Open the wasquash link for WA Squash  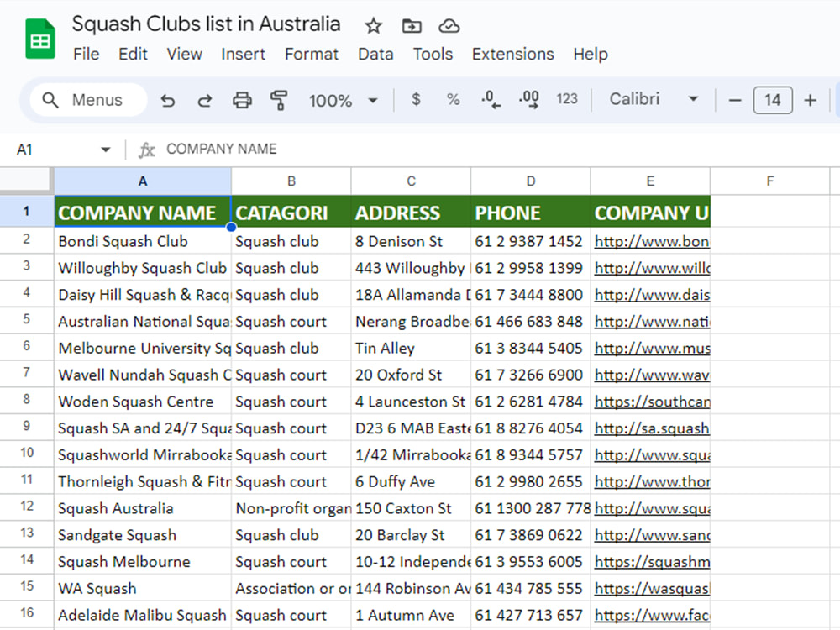[x=652, y=589]
